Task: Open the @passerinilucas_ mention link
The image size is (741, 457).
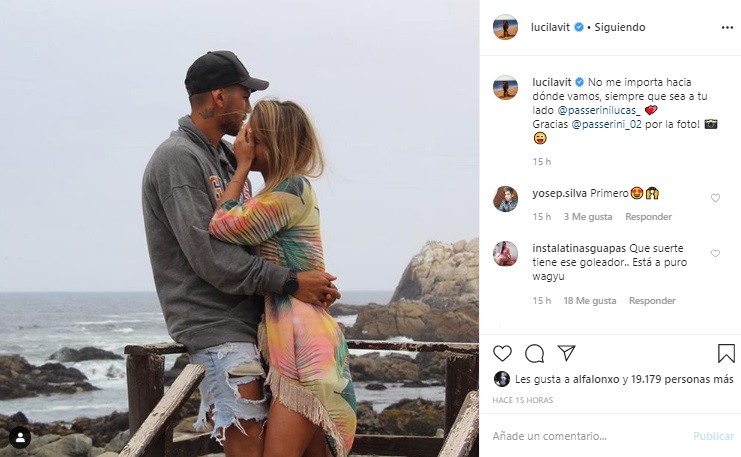Action: pos(599,108)
